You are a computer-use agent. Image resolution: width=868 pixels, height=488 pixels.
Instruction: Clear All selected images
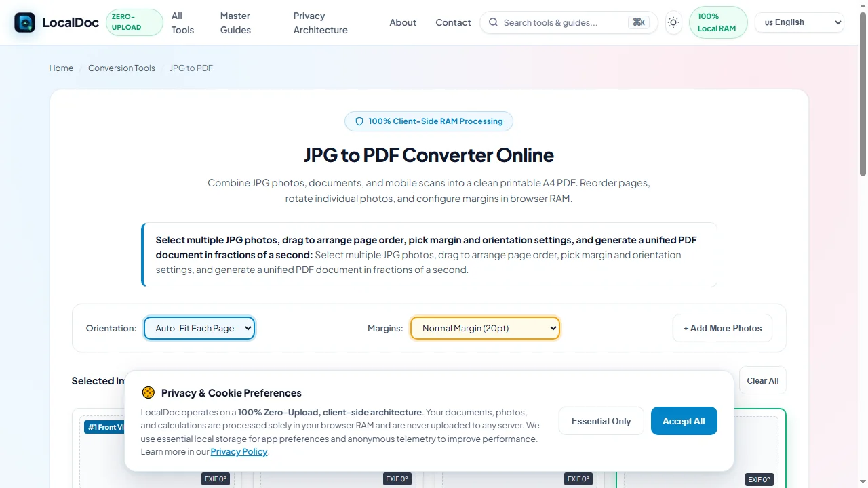point(762,380)
